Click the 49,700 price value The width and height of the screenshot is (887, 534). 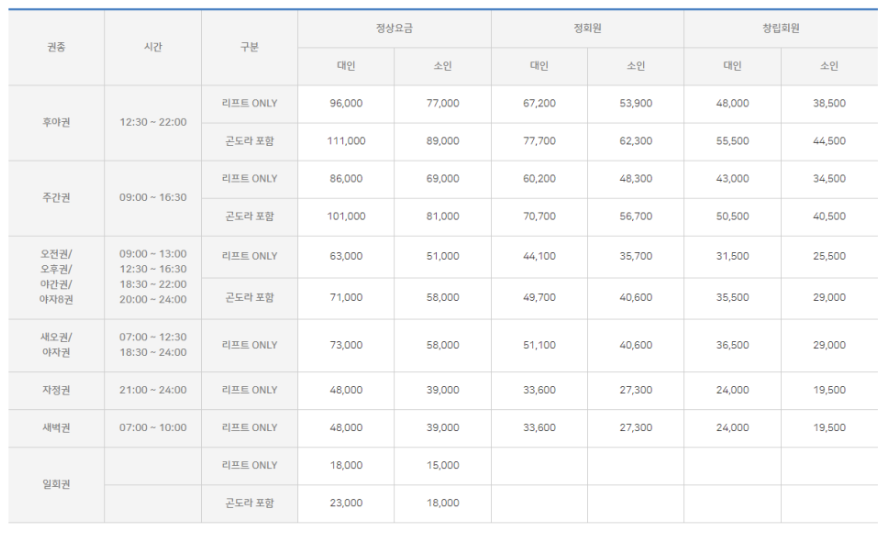pyautogui.click(x=539, y=298)
